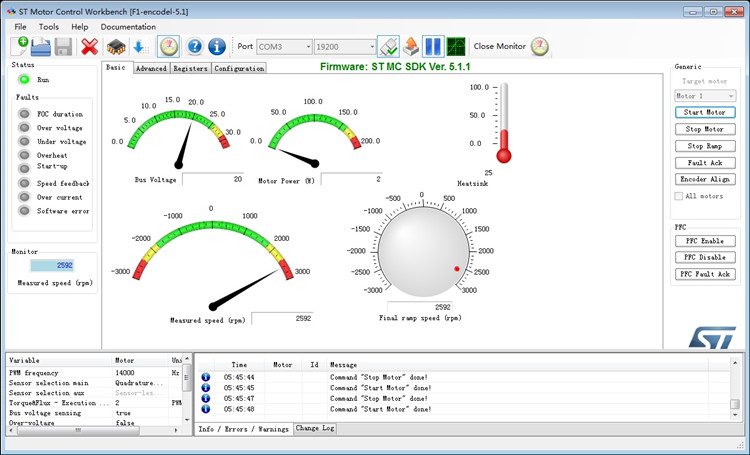Click the green Run status LED
The width and height of the screenshot is (750, 455).
(24, 79)
